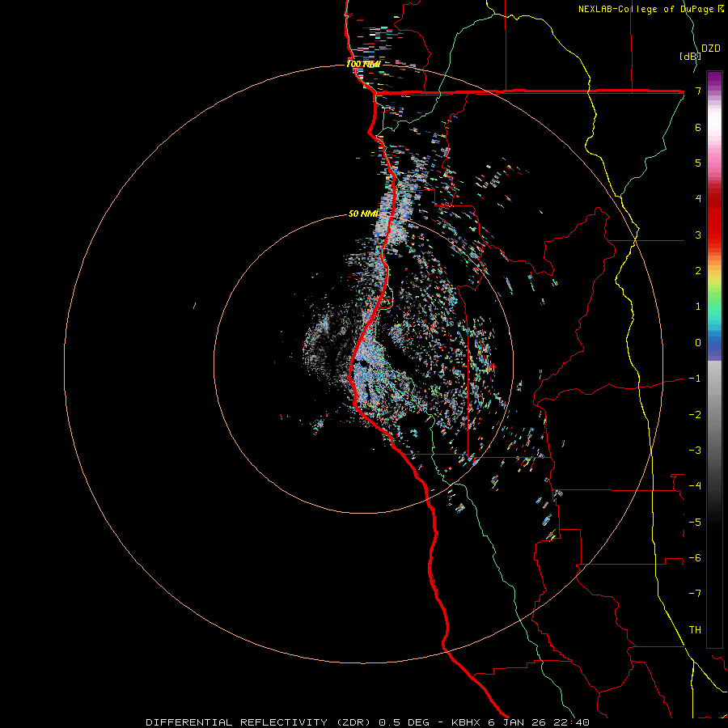Viewport: 728px width, 728px height.
Task: Click the -6 value on the scale
Action: 695,557
